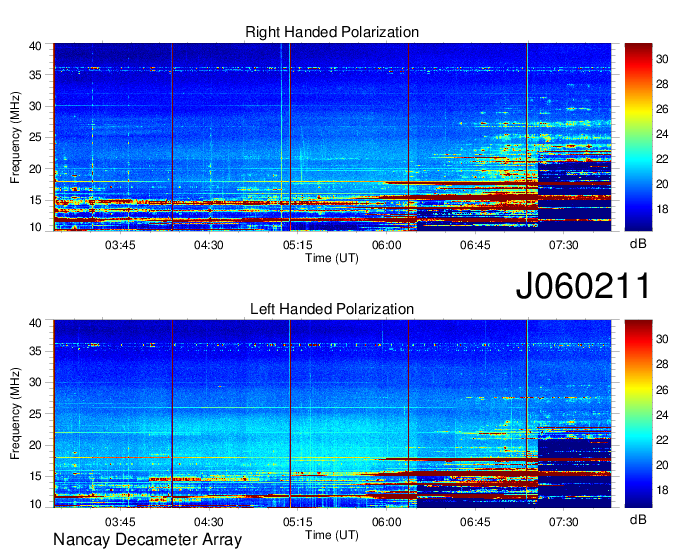Click the 03:45 time tick of Right Handed plot
The height and width of the screenshot is (552, 680).
tap(120, 245)
